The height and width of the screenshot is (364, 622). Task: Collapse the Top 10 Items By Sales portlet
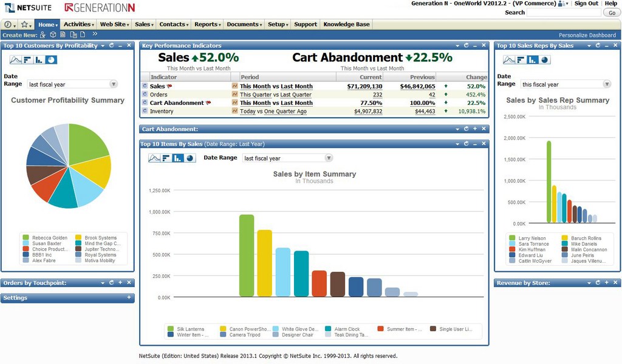[x=475, y=144]
